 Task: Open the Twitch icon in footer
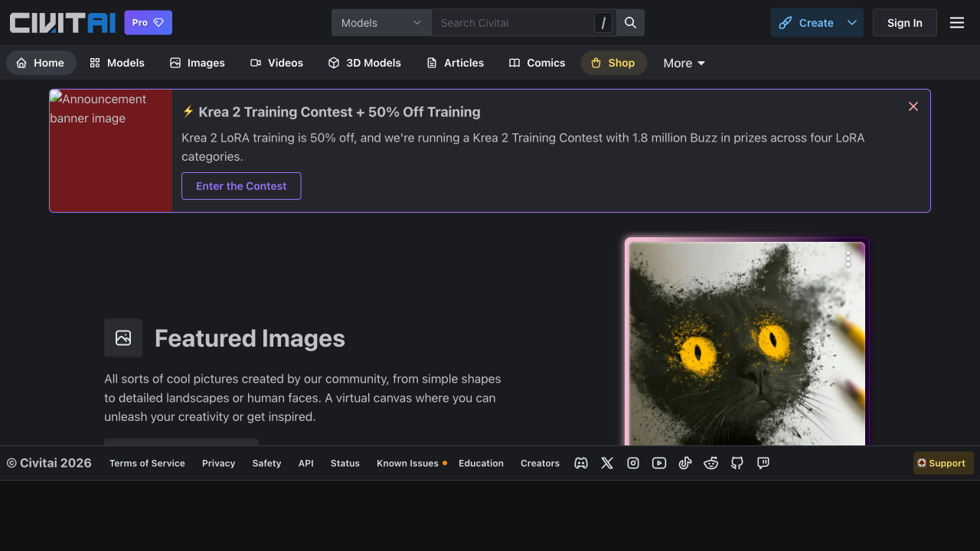(763, 463)
